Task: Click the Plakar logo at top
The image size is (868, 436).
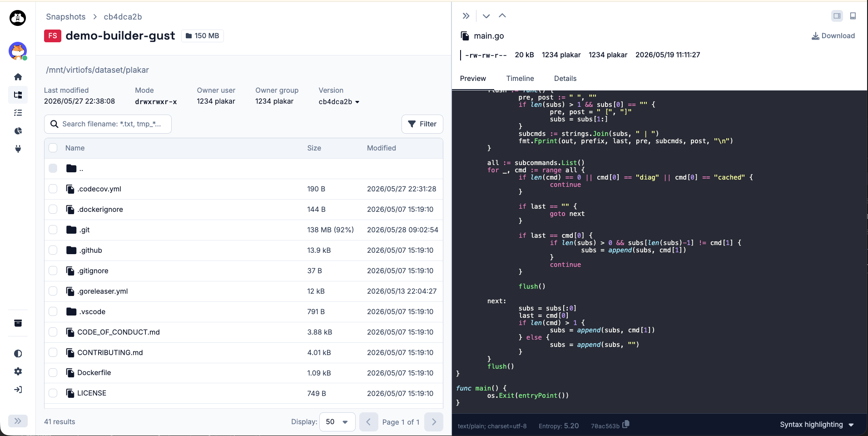Action: click(18, 18)
